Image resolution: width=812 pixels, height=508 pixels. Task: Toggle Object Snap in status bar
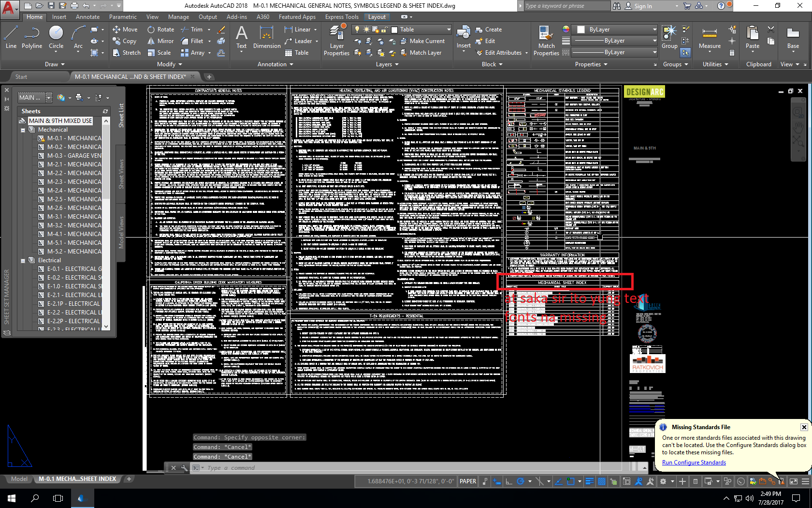click(x=571, y=481)
